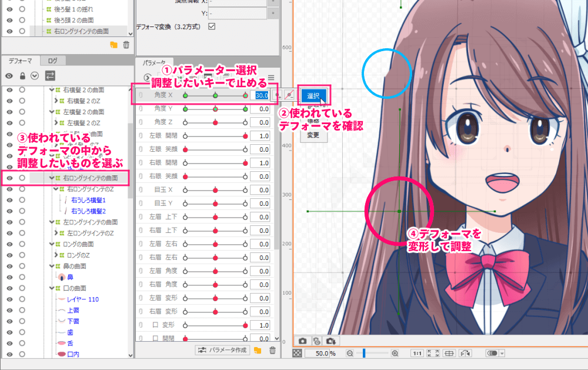Collapse the 右ロングツインテのZ node
This screenshot has width=588, height=370.
tap(56, 189)
